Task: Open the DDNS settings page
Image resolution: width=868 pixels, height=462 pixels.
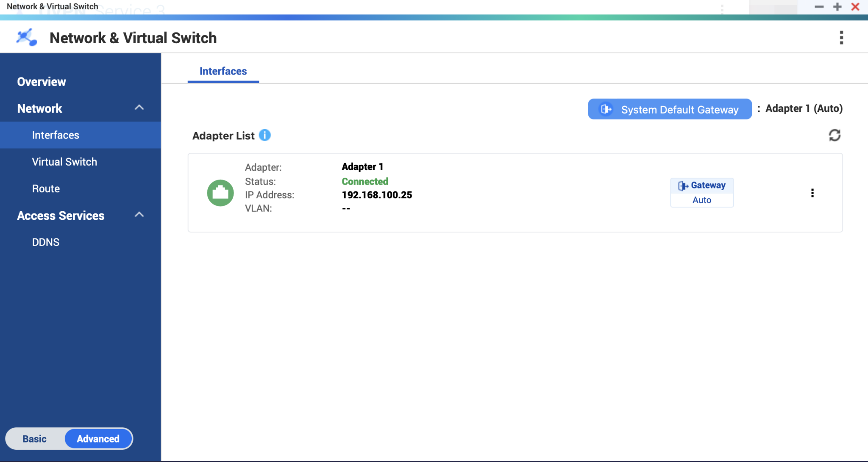Action: 45,242
